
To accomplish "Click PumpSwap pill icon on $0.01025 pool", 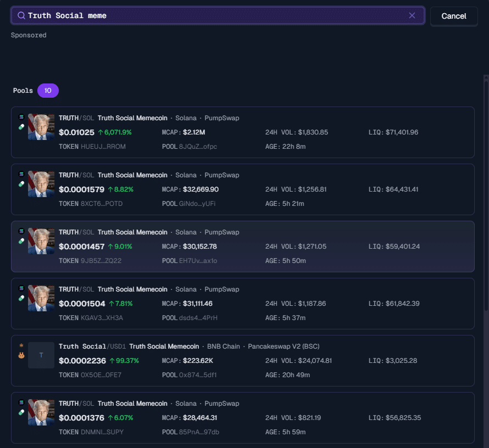I will coord(21,127).
